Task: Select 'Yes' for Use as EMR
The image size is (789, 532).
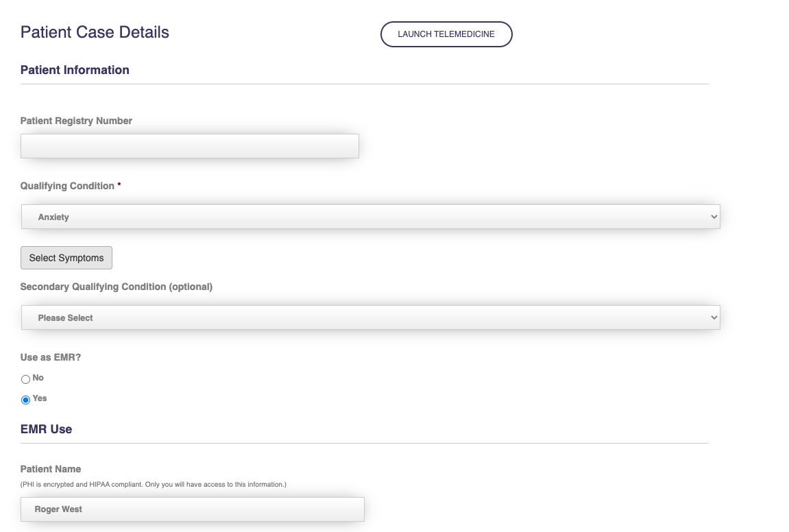Action: click(26, 400)
